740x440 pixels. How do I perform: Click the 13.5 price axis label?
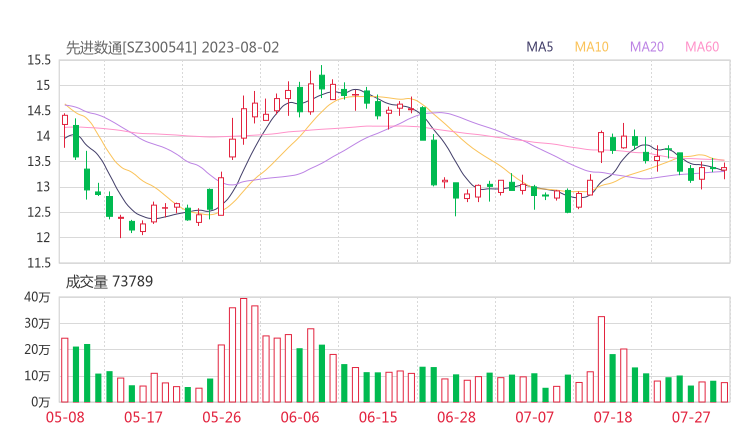tap(39, 161)
